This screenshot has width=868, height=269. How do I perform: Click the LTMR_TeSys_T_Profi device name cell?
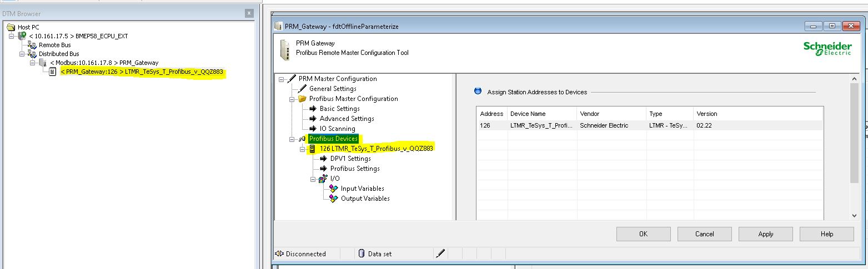[541, 125]
